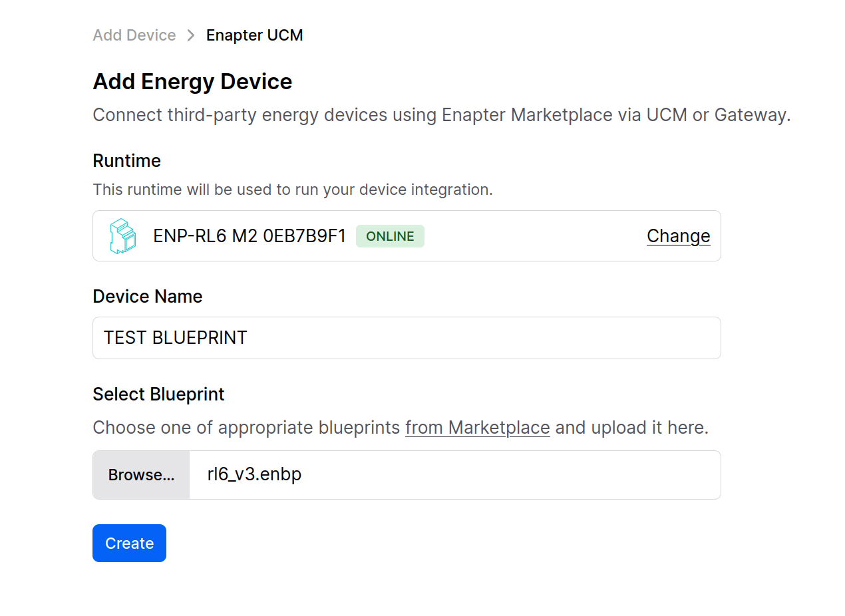Click the Runtime section label
The height and width of the screenshot is (616, 845).
tap(126, 161)
